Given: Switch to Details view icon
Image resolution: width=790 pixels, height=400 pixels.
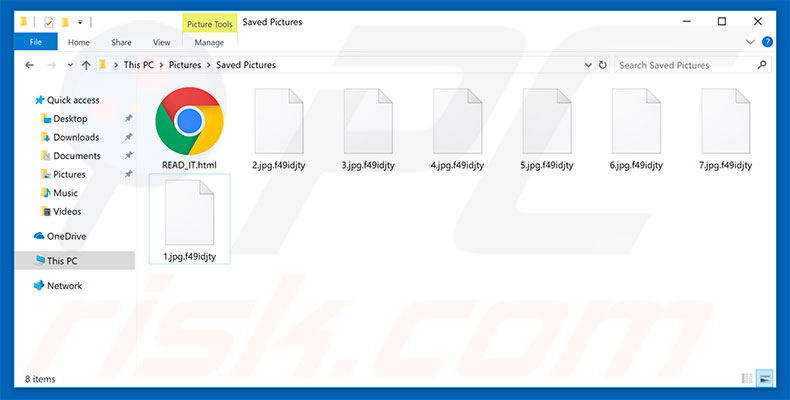Looking at the screenshot, I should [747, 378].
